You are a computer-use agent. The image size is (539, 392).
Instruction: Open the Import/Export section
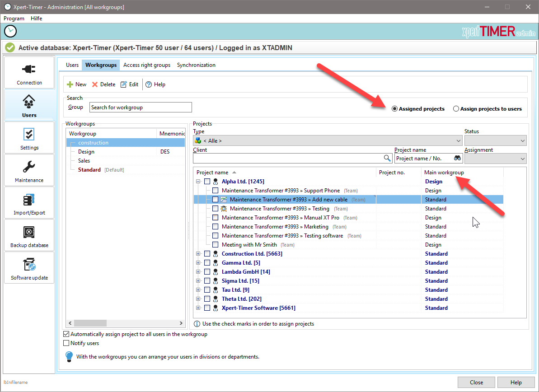click(29, 203)
